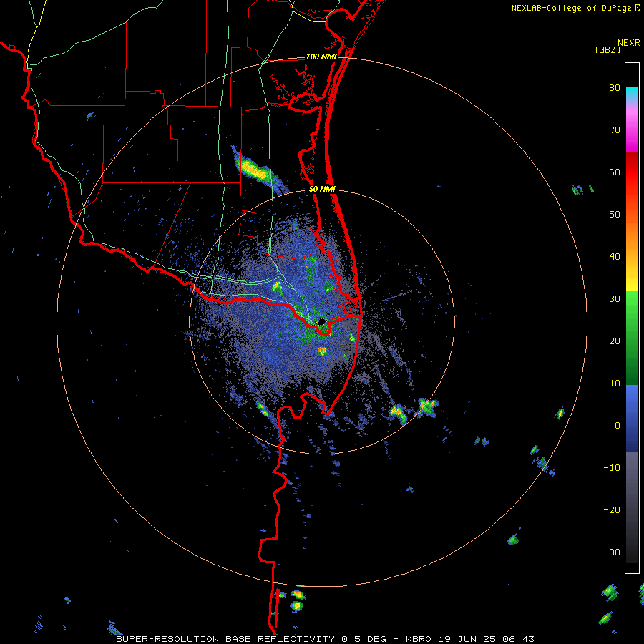Viewport: 644px width, 644px height.
Task: Click the 20 dBZ scale value
Action: tap(615, 341)
